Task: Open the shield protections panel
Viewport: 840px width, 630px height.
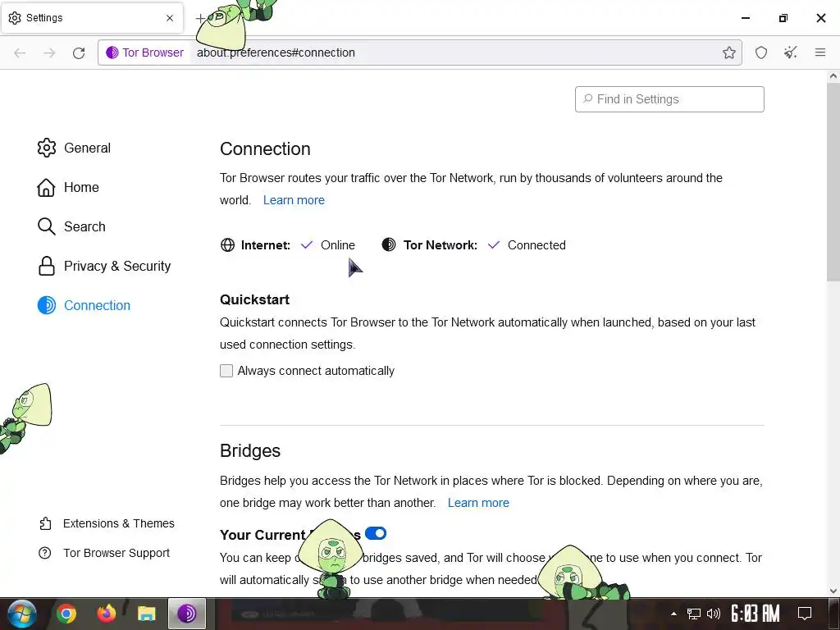Action: [x=761, y=52]
